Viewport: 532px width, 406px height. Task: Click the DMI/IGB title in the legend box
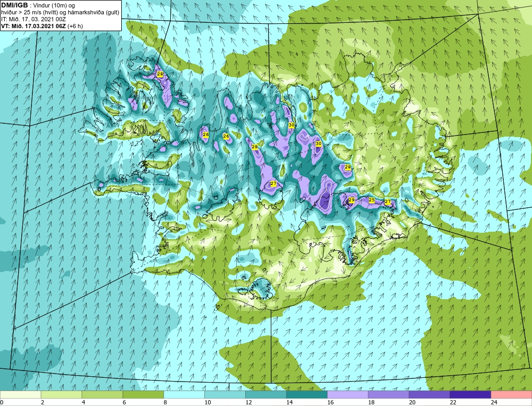pyautogui.click(x=14, y=5)
